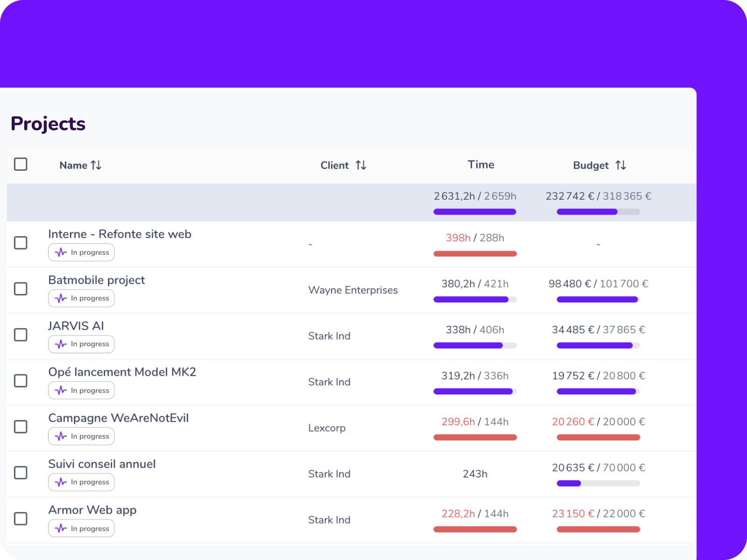747x560 pixels.
Task: Click the red time progress bar of Interne - Refonte
Action: click(x=475, y=253)
